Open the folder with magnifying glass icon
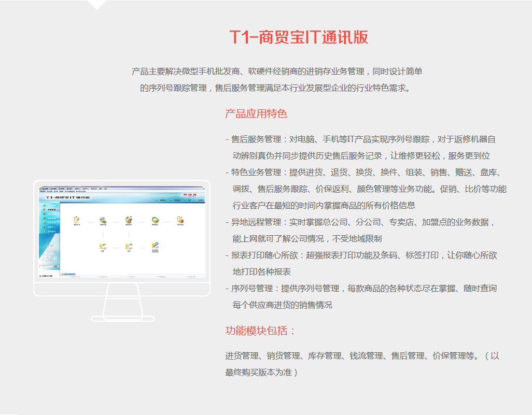This screenshot has height=415, width=532. [155, 246]
